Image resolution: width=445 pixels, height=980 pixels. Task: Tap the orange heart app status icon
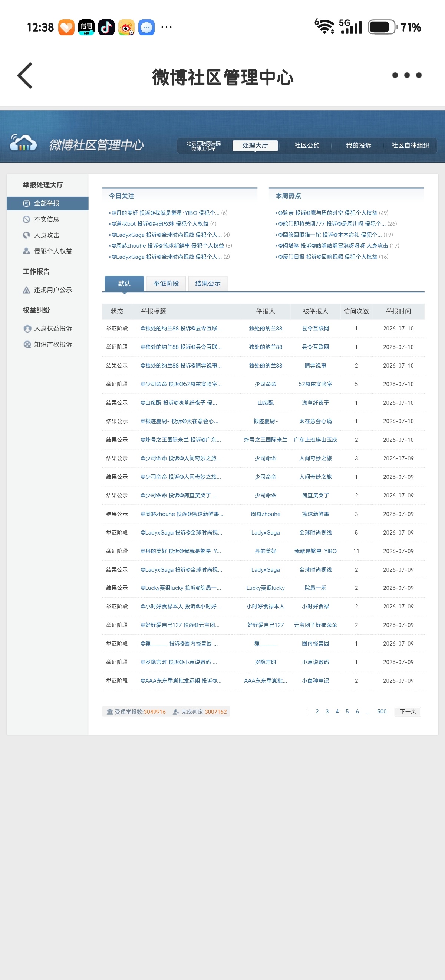66,27
